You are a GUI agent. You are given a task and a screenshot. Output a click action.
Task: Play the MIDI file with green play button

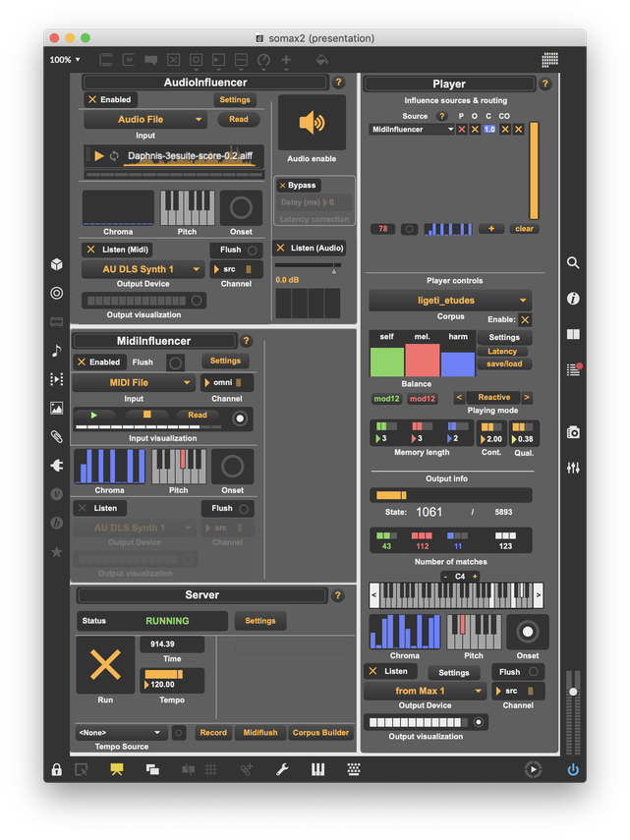coord(94,416)
